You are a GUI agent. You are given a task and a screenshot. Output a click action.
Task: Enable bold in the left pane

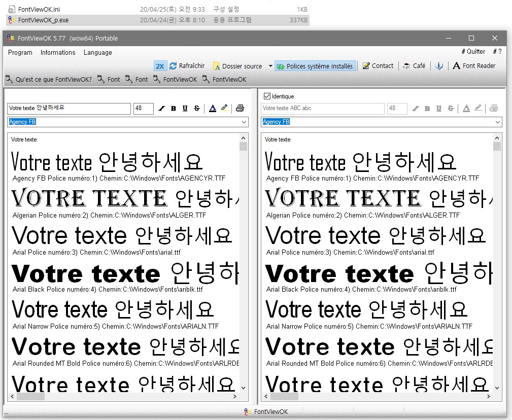coord(174,109)
